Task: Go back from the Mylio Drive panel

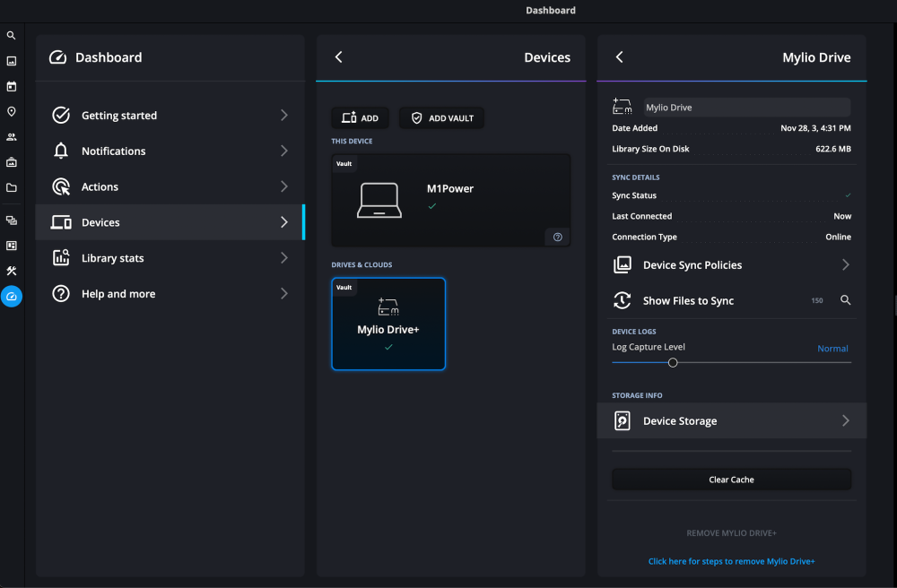Action: [620, 57]
